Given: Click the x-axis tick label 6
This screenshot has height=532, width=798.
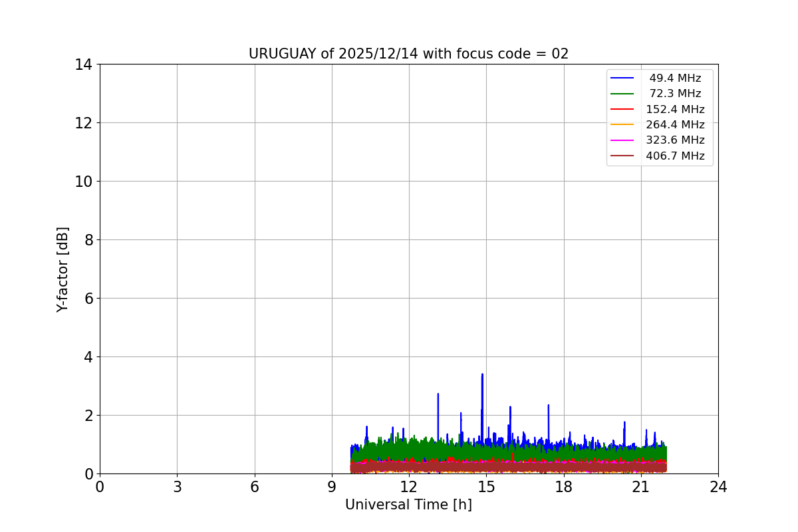Looking at the screenshot, I should [x=255, y=487].
